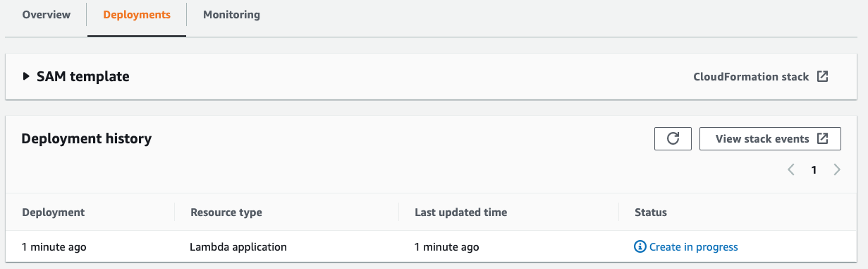The width and height of the screenshot is (868, 269).
Task: Go to next page with right chevron
Action: (837, 169)
